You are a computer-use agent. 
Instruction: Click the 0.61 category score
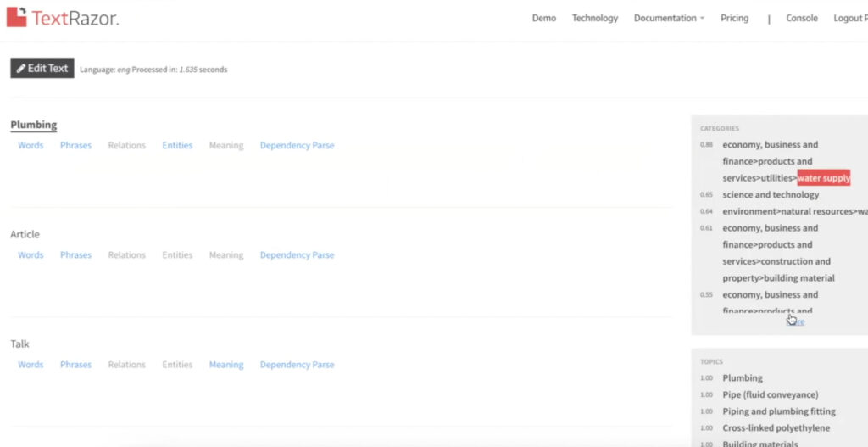706,227
